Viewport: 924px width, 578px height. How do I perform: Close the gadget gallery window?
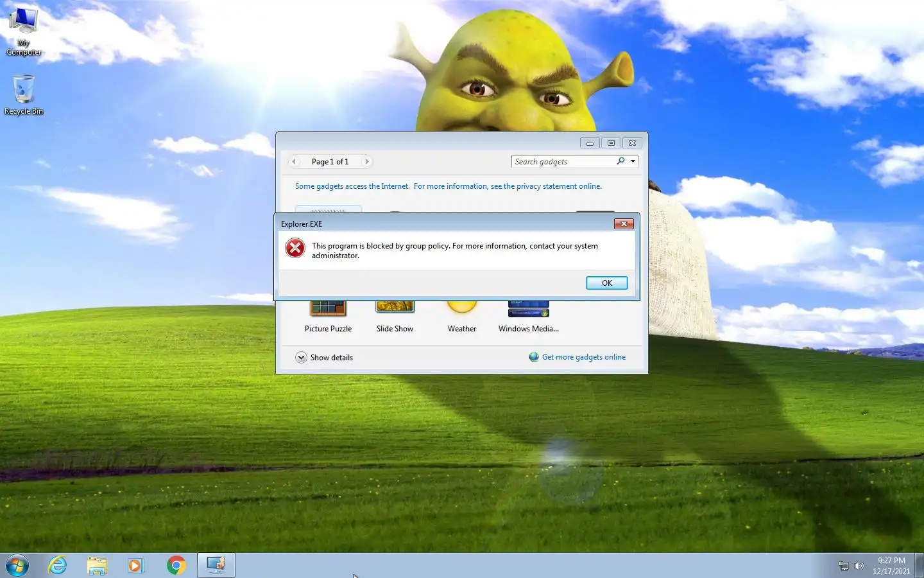pyautogui.click(x=632, y=143)
